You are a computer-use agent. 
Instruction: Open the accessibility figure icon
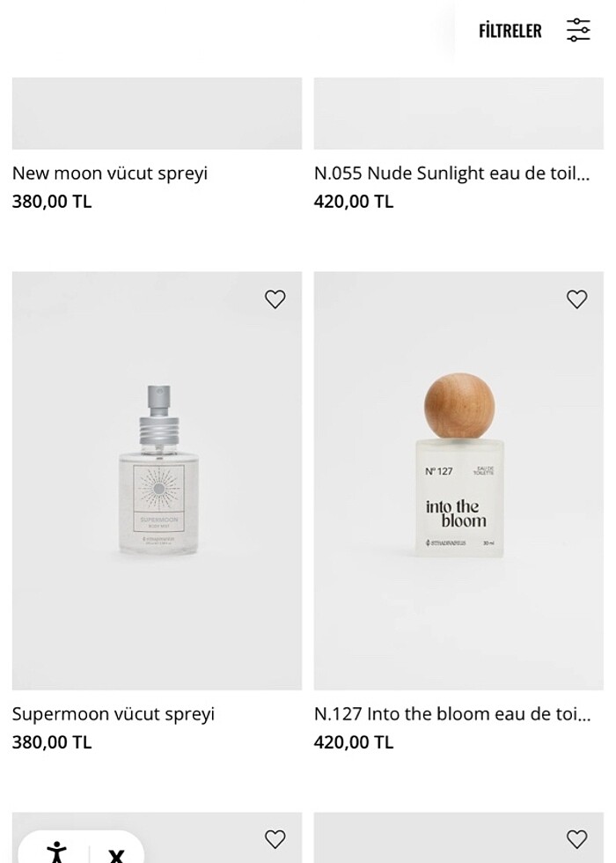click(56, 852)
